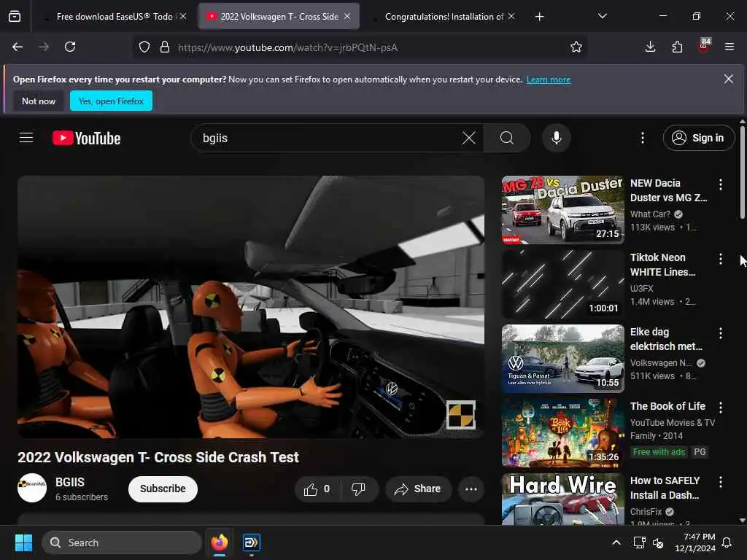Run search with the magnifier button
Viewport: 747px width, 560px height.
pos(507,138)
